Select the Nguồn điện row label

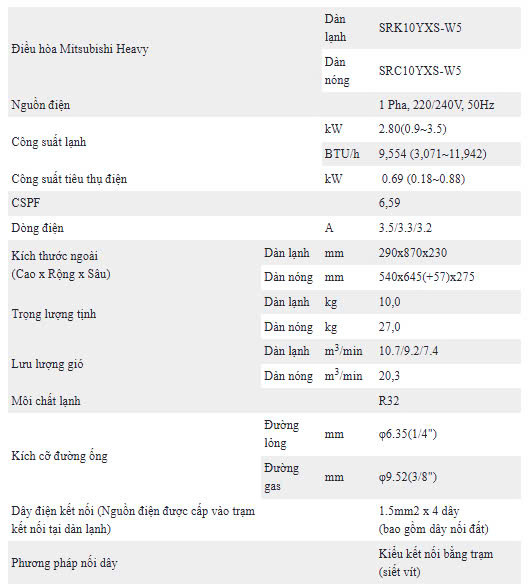pos(40,105)
